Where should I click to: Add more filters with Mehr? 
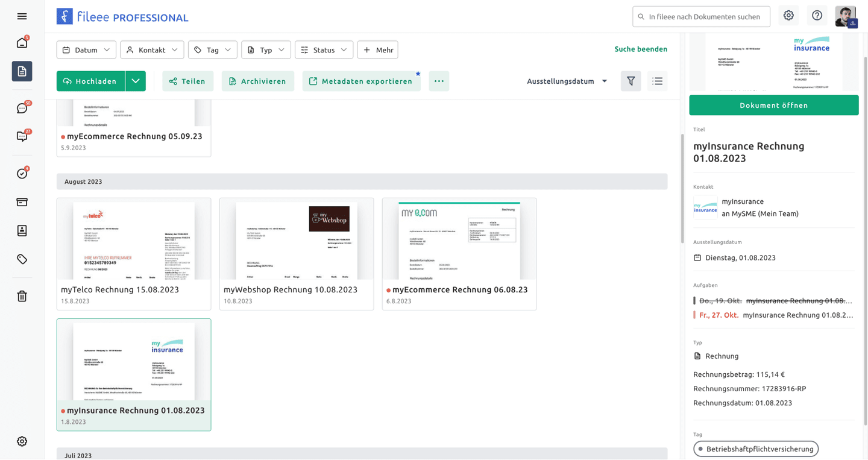coord(378,50)
